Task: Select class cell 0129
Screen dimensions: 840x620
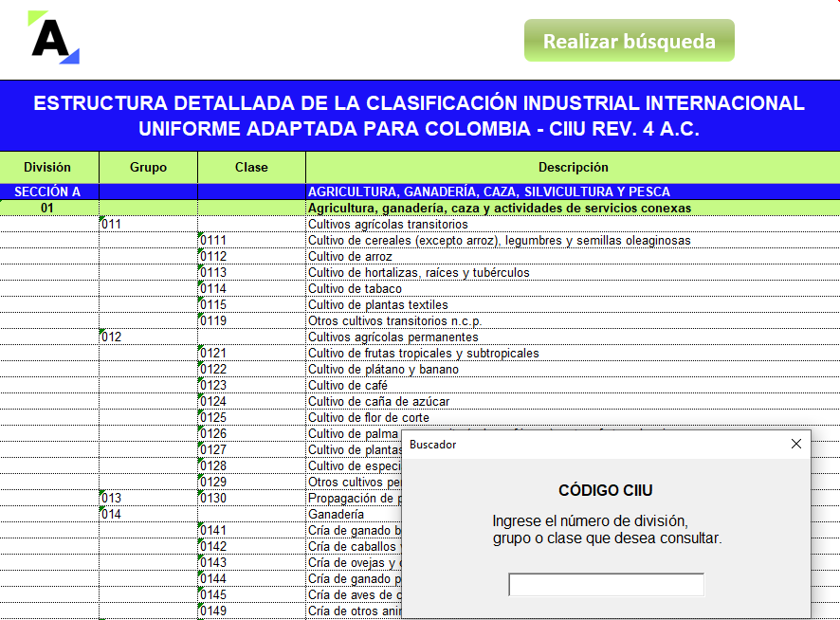Action: coord(252,482)
